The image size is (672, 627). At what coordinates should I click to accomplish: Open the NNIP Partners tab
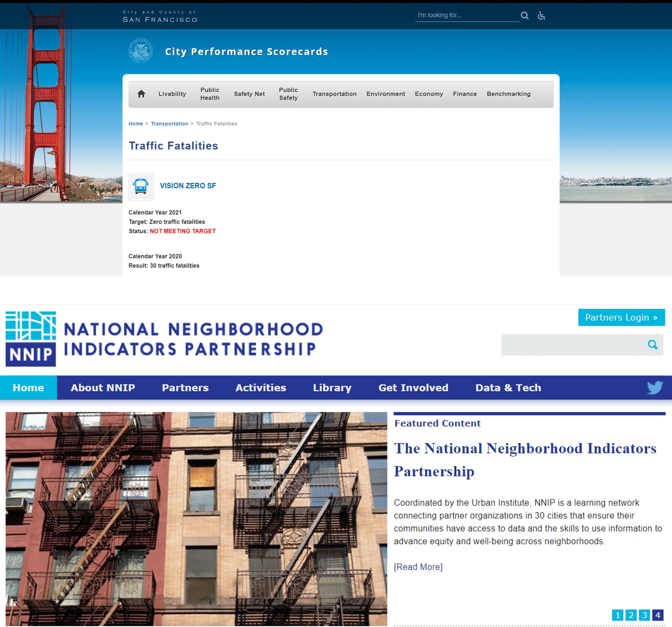pyautogui.click(x=185, y=387)
